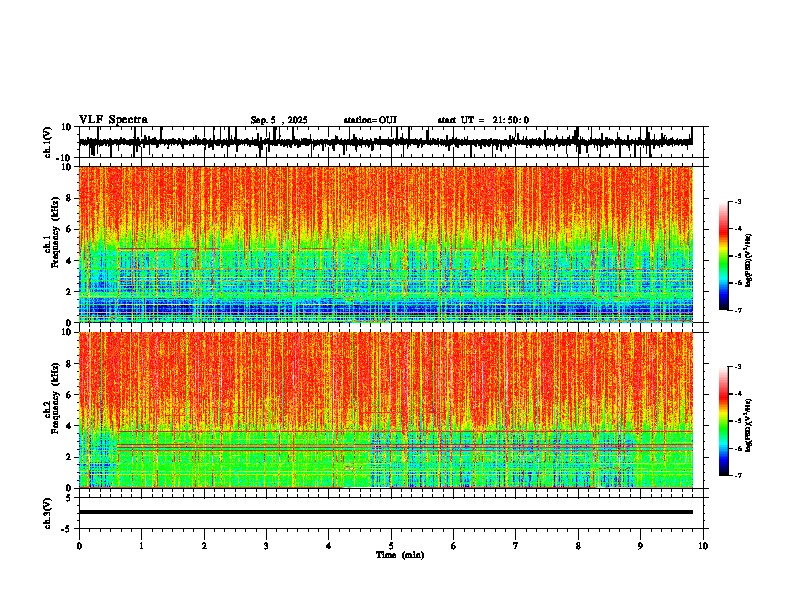Click the ch.1 voltage waveform trace
The width and height of the screenshot is (792, 612).
point(385,142)
